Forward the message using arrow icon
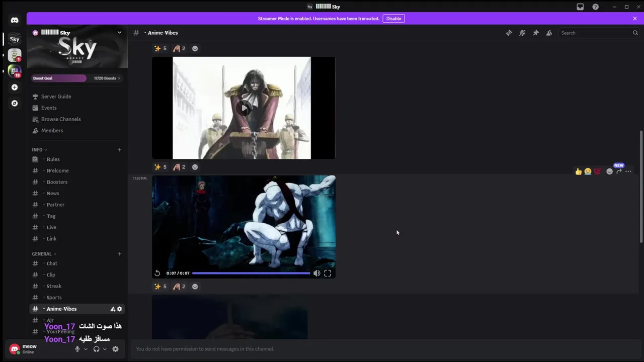 (619, 171)
